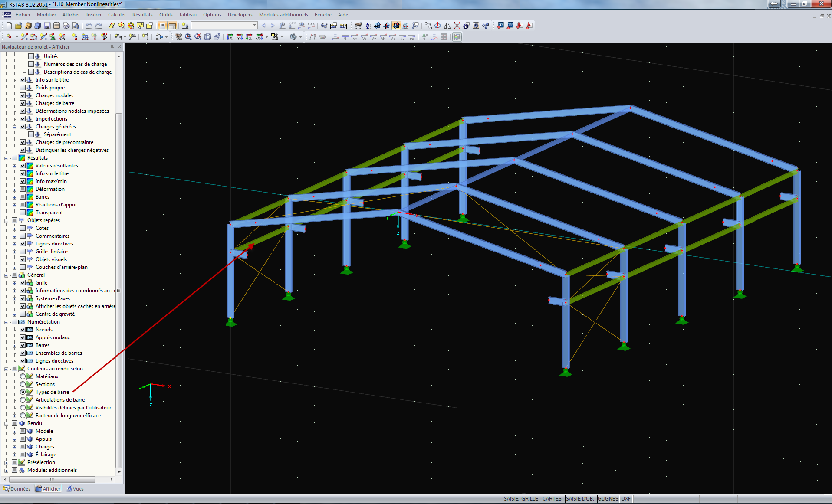This screenshot has height=504, width=832.
Task: Show bending moment Mz results icon
Action: click(393, 37)
